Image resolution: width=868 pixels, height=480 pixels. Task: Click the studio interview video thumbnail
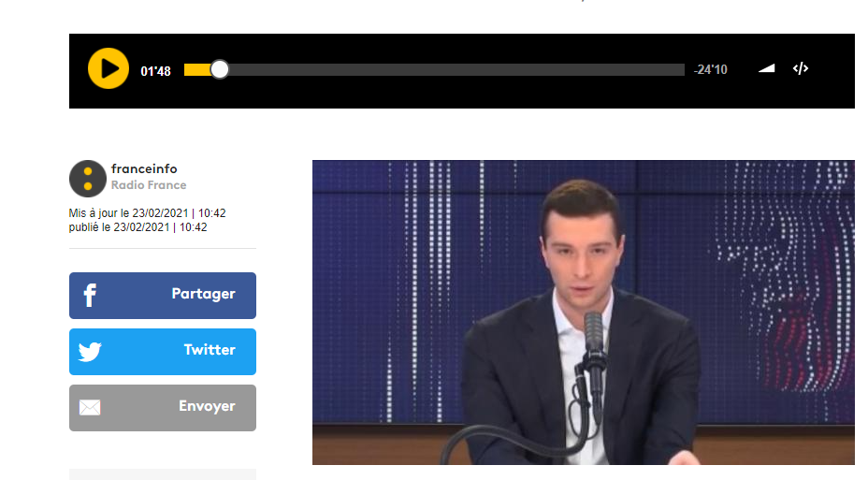(584, 313)
